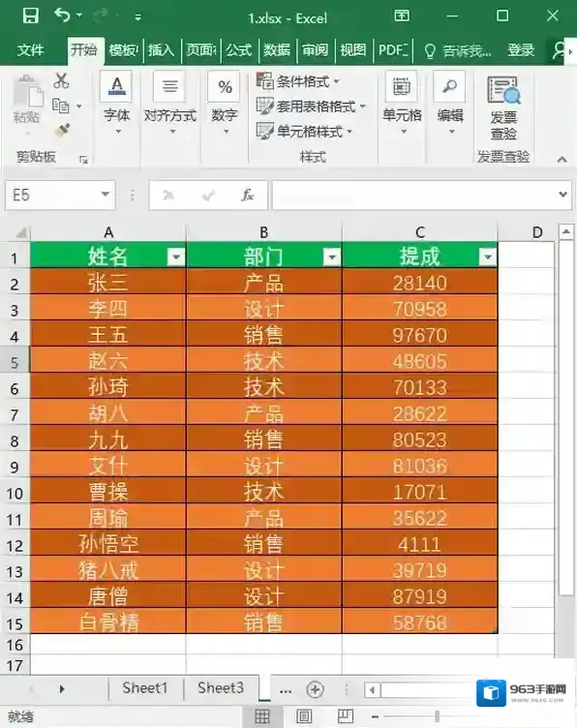Click the zoom out minus button
The image size is (577, 728).
click(375, 716)
